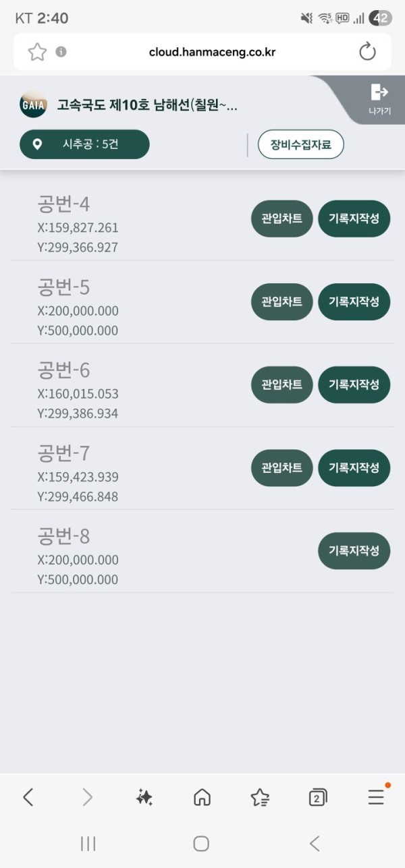405x868 pixels.
Task: Open 관입차트 for 공번-6
Action: (282, 384)
